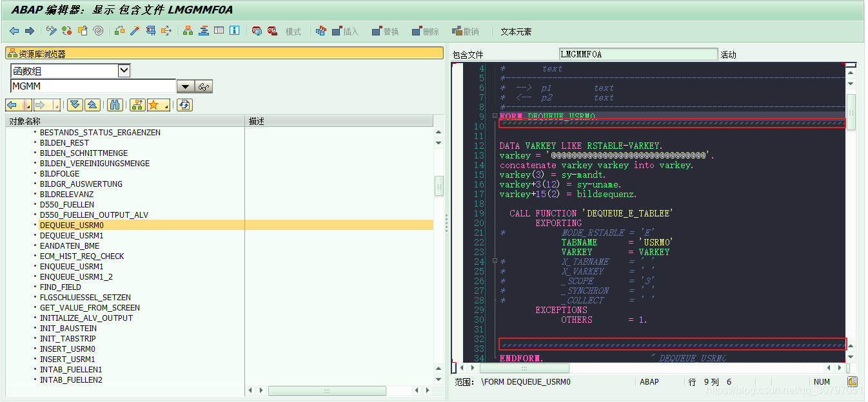Open 文本元素 text elements
This screenshot has height=402, width=868.
(x=516, y=32)
